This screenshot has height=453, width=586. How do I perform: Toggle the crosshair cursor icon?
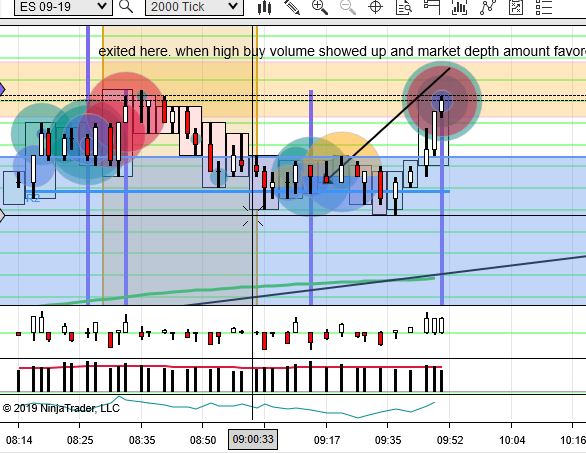(x=376, y=7)
